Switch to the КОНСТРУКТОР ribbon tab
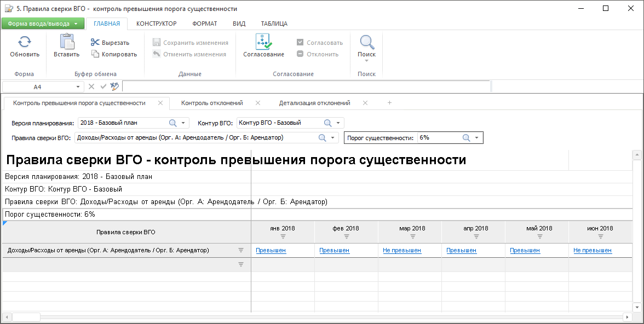Image resolution: width=644 pixels, height=324 pixels. [156, 24]
